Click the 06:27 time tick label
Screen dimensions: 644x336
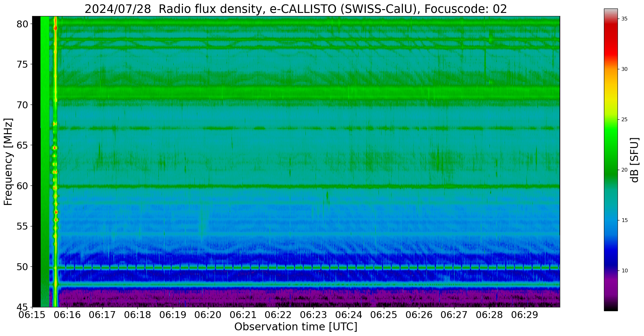454,315
